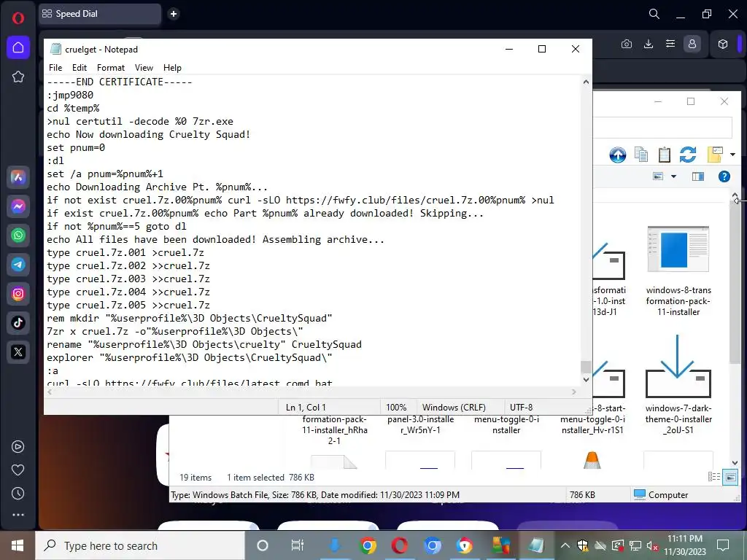Open the Format menu in Notepad

point(111,68)
